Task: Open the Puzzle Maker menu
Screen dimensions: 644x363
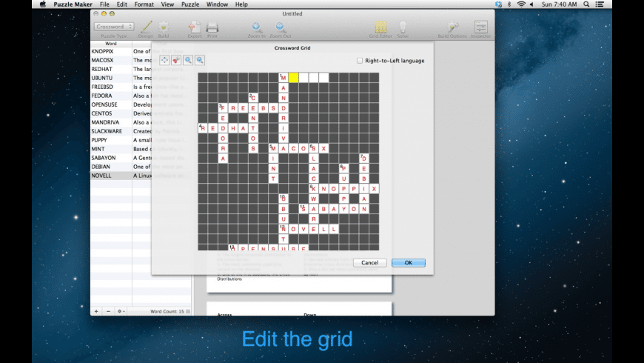Action: coord(73,4)
